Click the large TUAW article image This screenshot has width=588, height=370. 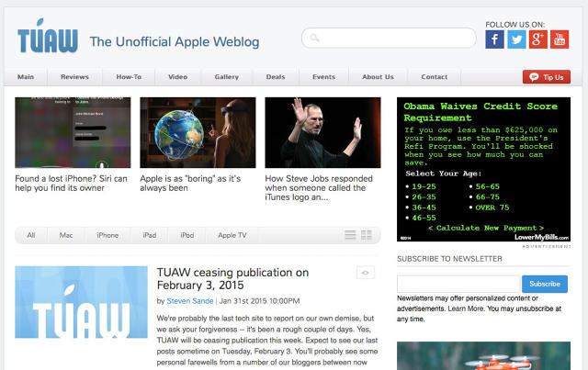click(x=81, y=302)
